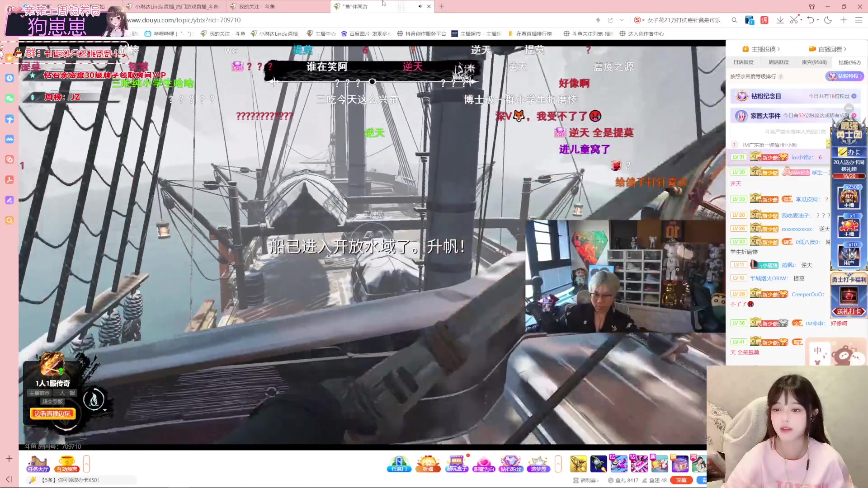Select the 周活跃度 tab
Screen dimensions: 868x488
(x=778, y=62)
